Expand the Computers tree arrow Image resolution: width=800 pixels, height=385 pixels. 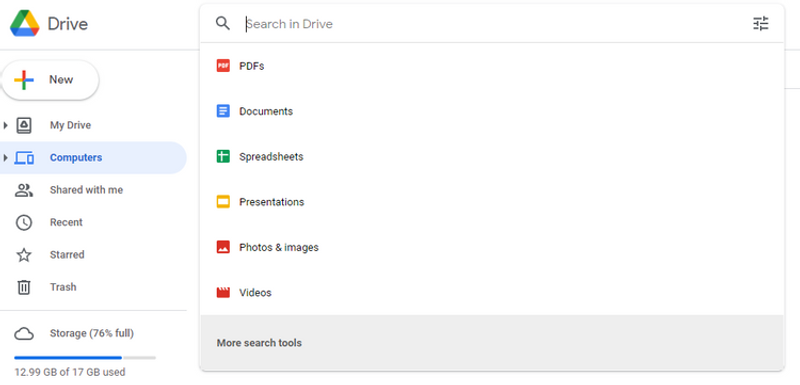click(6, 158)
